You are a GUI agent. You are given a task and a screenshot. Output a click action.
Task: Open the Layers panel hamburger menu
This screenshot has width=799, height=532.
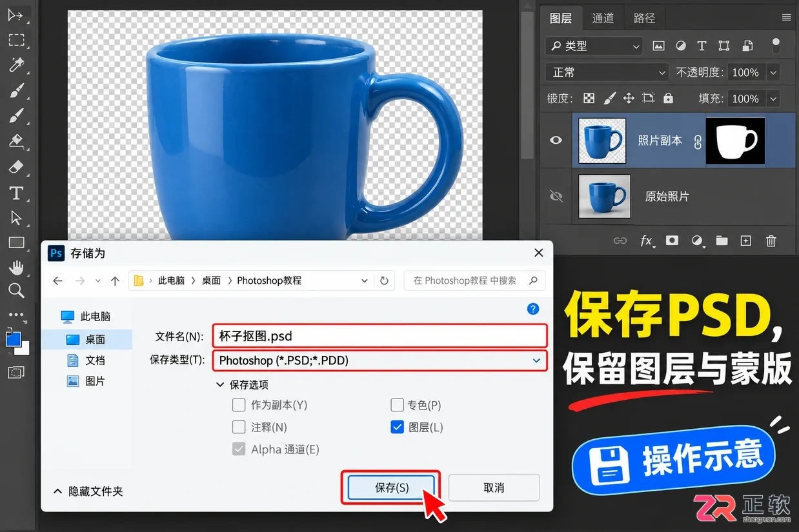(786, 18)
